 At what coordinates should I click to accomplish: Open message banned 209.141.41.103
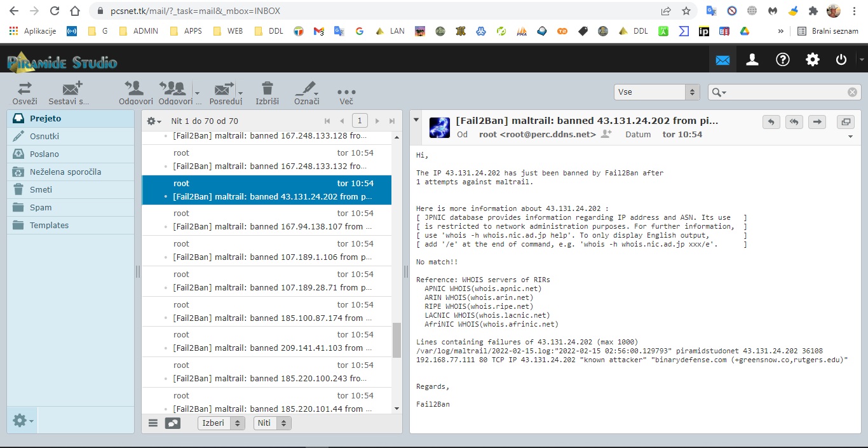click(x=267, y=342)
